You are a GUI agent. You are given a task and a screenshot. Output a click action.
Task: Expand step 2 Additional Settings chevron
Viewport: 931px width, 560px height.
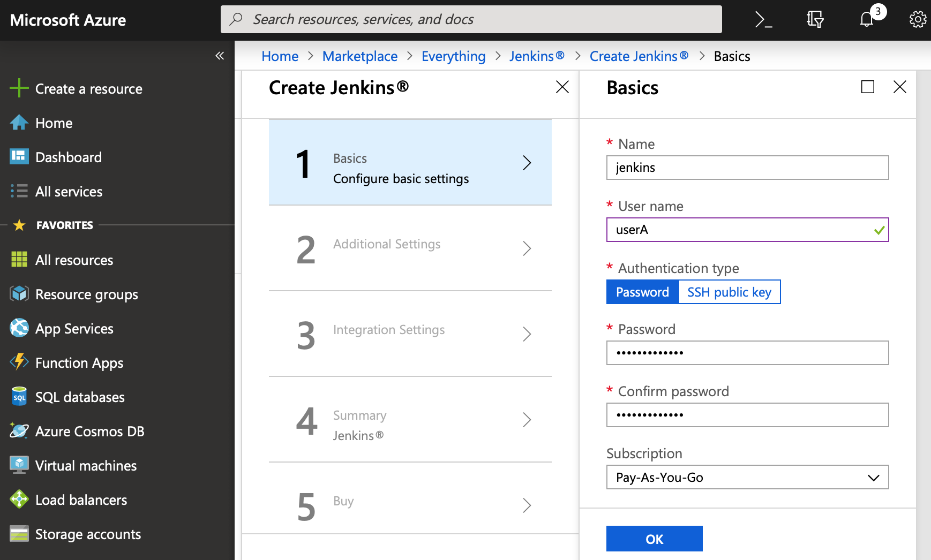(527, 248)
